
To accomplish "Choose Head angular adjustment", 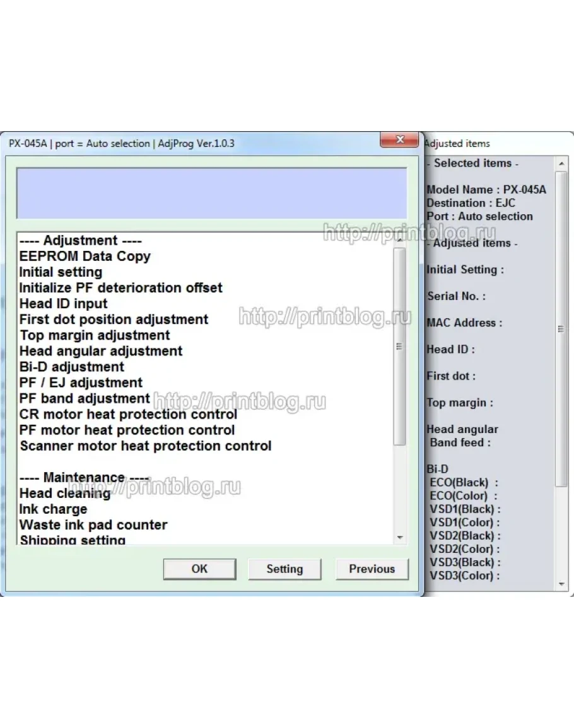I will coord(101,351).
